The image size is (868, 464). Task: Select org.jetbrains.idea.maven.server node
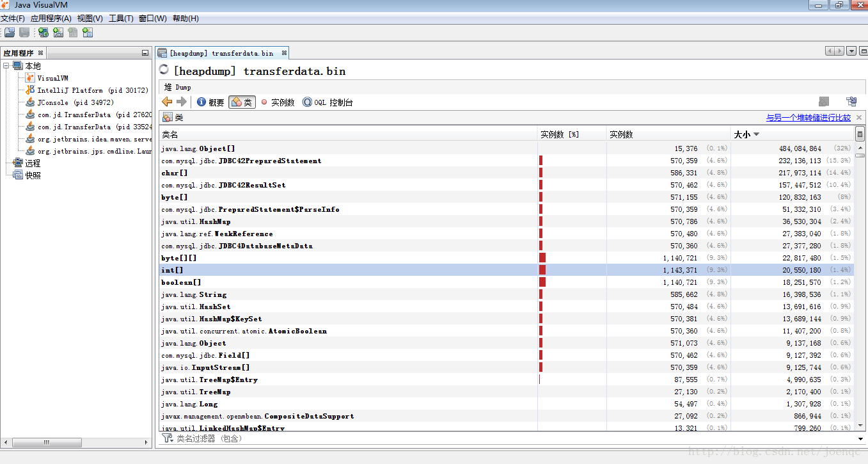(x=95, y=139)
